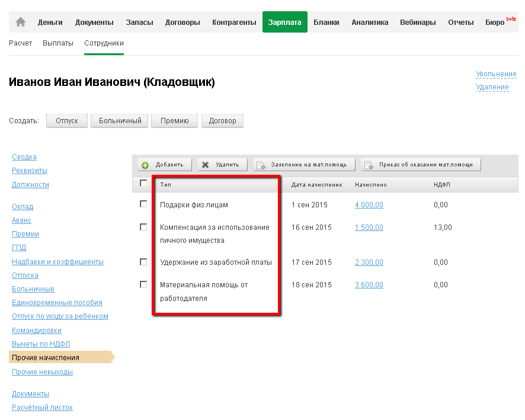525x420 pixels.
Task: Click the Home icon in navigation bar
Action: pyautogui.click(x=21, y=22)
